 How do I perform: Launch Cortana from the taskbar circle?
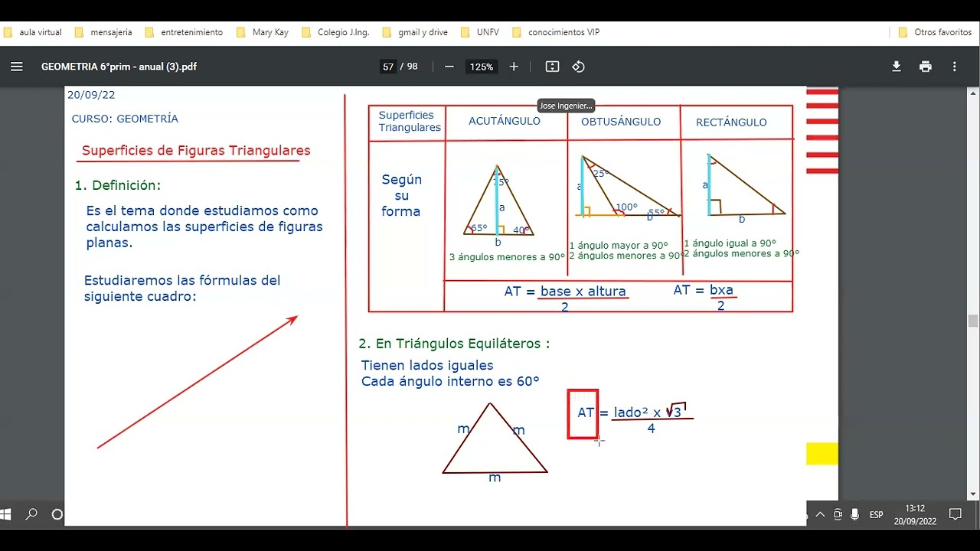click(x=57, y=514)
